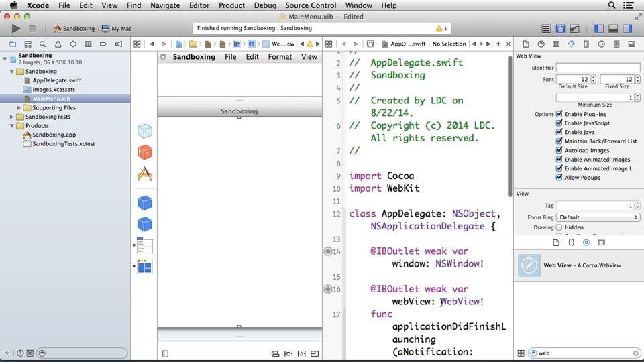This screenshot has height=362, width=644.
Task: Open the Source Control menu
Action: tap(311, 5)
